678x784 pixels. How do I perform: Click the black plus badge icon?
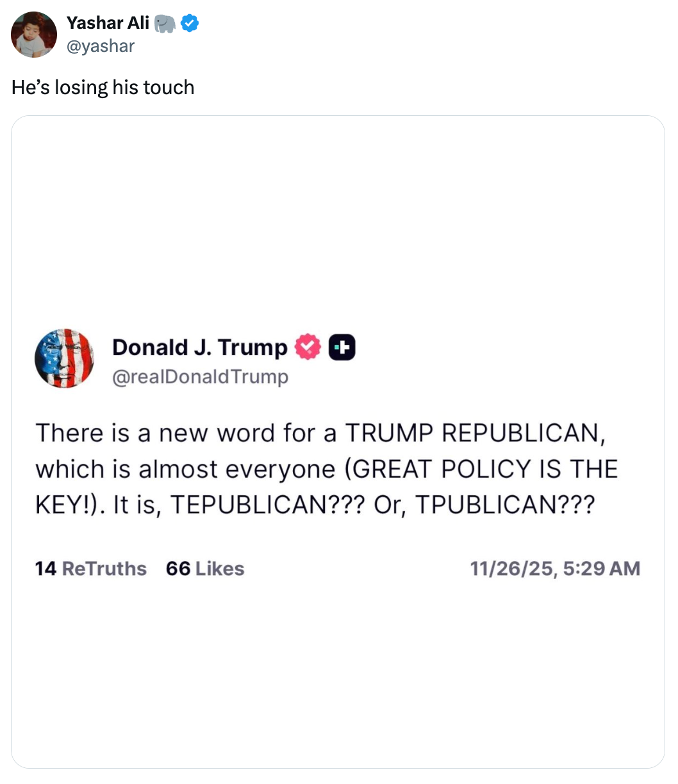342,347
